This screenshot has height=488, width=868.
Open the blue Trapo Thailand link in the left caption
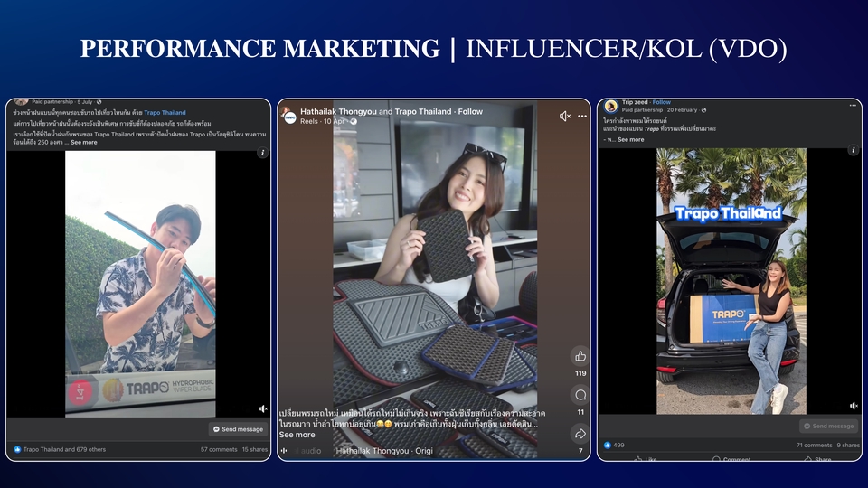165,112
